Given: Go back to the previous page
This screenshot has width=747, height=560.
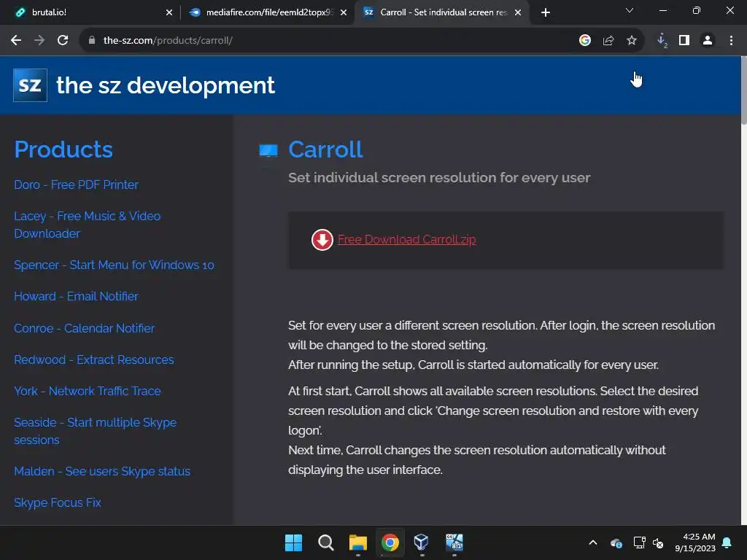Looking at the screenshot, I should pos(16,41).
